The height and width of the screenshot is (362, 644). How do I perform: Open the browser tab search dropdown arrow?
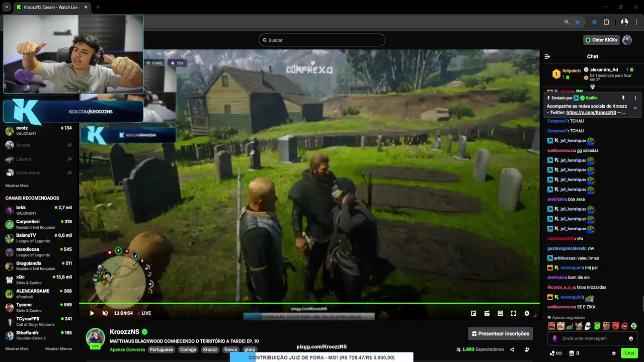(x=7, y=7)
